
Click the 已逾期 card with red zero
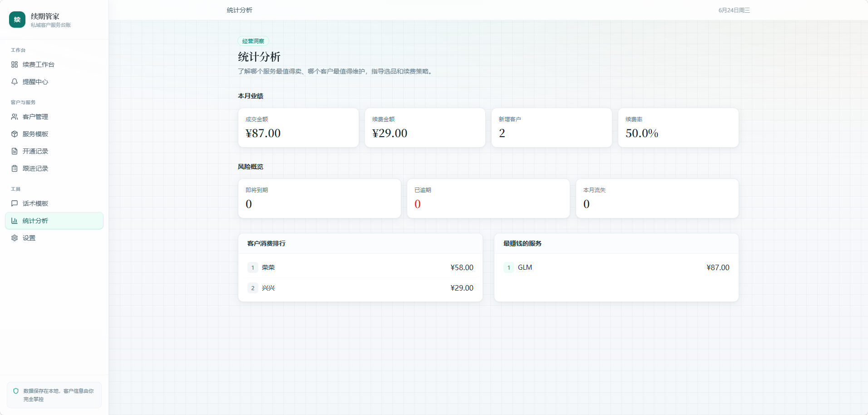pos(488,198)
